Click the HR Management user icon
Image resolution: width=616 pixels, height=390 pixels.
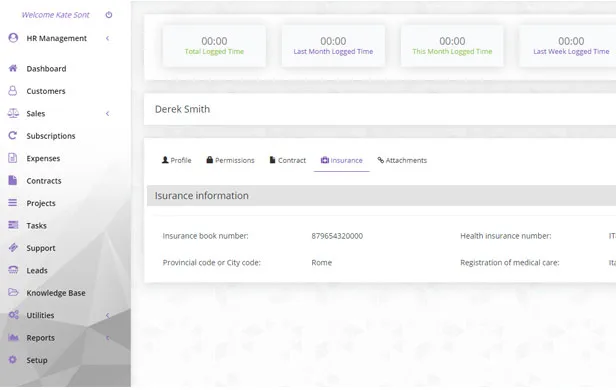(13, 38)
